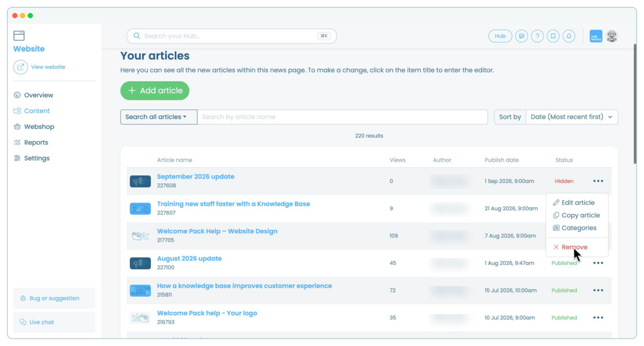Open How a knowledge base improves customer experience
This screenshot has width=644, height=346.
[244, 286]
